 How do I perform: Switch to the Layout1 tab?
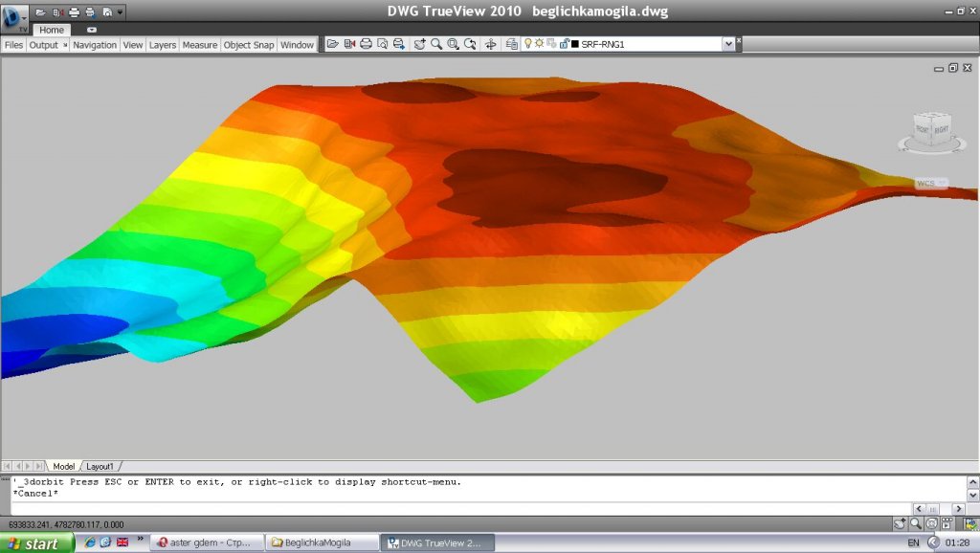(x=100, y=466)
